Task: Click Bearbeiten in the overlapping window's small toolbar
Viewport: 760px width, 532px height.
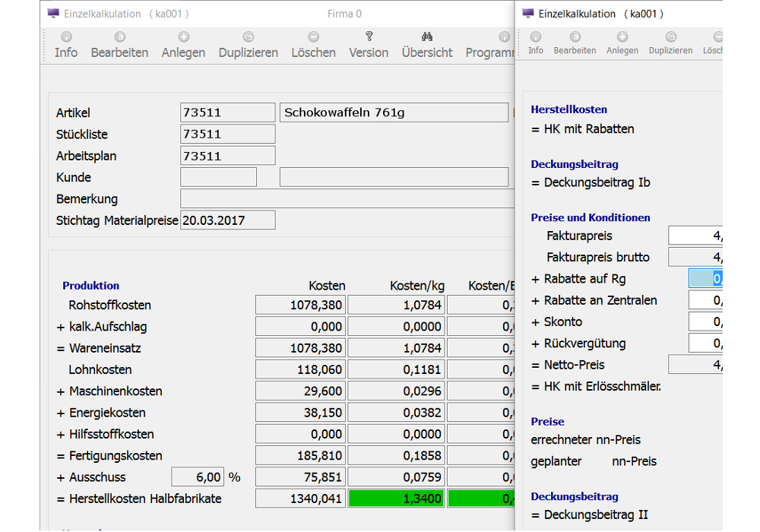Action: 575,43
